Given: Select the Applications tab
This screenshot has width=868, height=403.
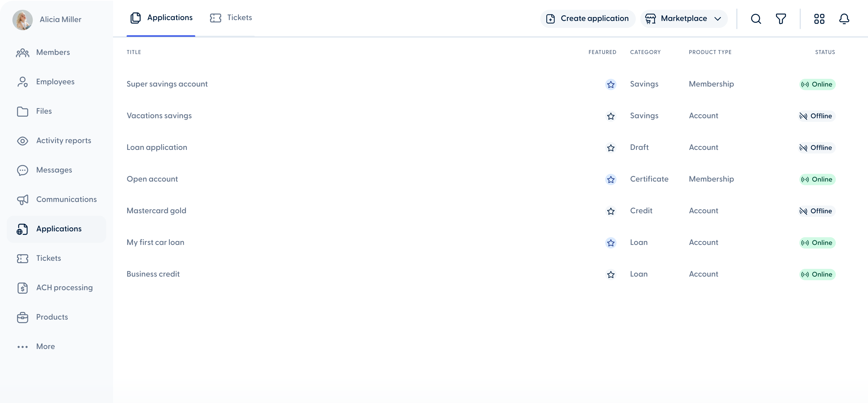Looking at the screenshot, I should (x=160, y=18).
